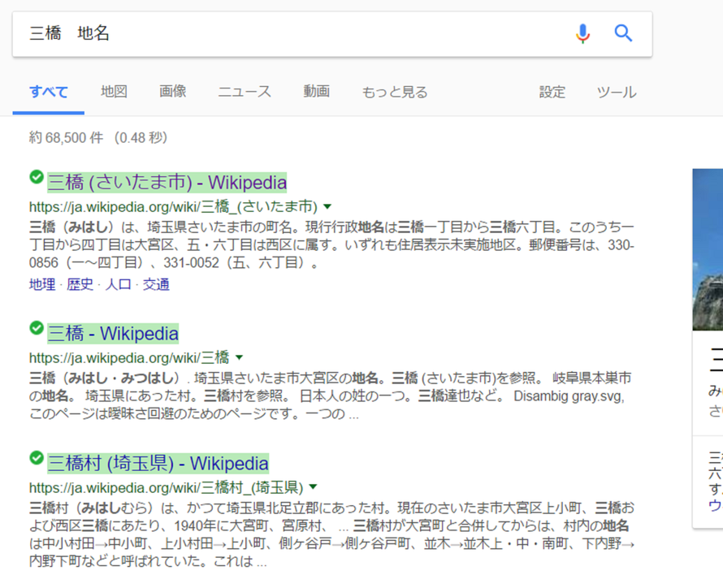Click the voice search microphone icon
This screenshot has height=588, width=723.
point(582,33)
